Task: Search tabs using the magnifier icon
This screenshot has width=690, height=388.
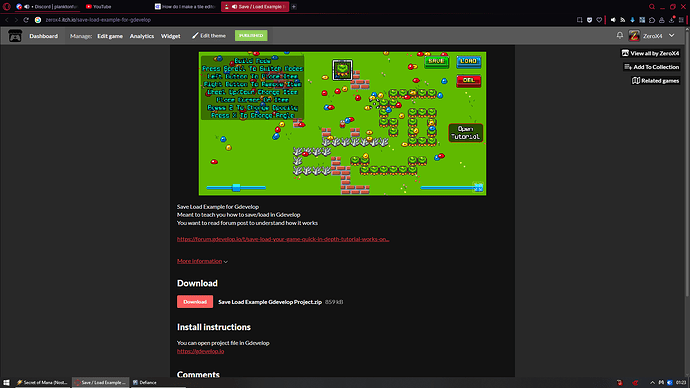Action: tap(652, 7)
